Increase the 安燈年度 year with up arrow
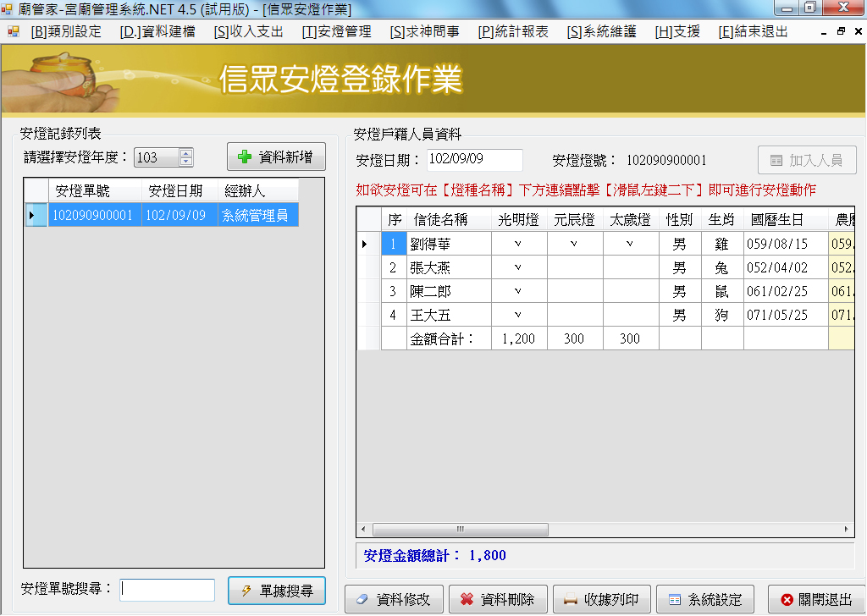Image resolution: width=867 pixels, height=616 pixels. 186,153
